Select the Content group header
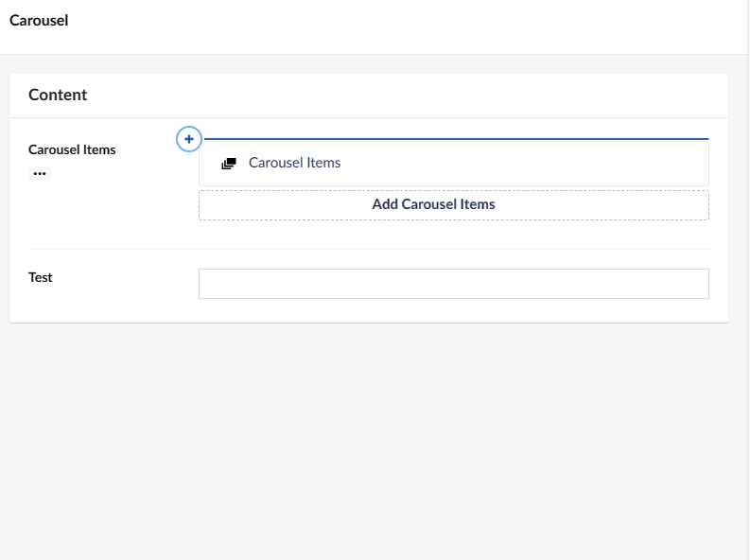The width and height of the screenshot is (750, 560). 58,95
